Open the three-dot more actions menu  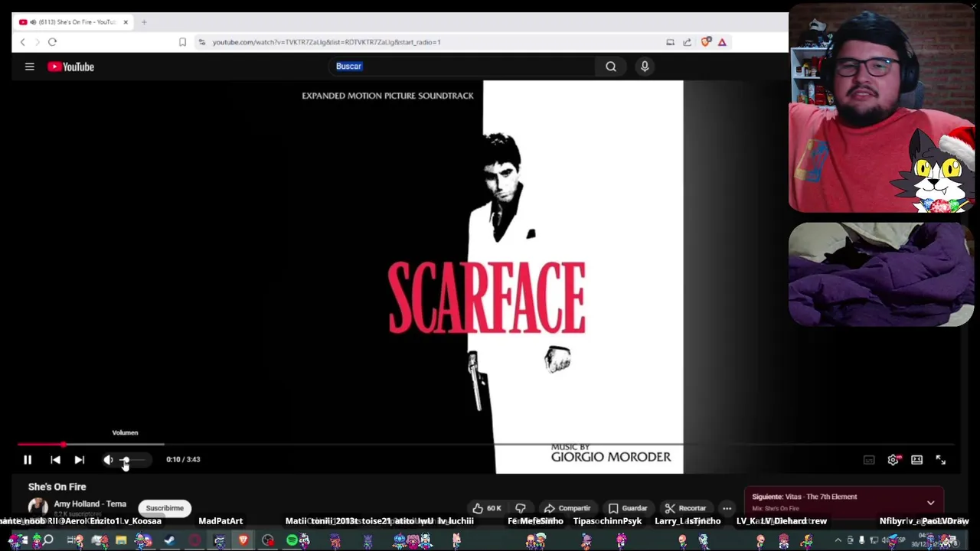[x=727, y=508]
